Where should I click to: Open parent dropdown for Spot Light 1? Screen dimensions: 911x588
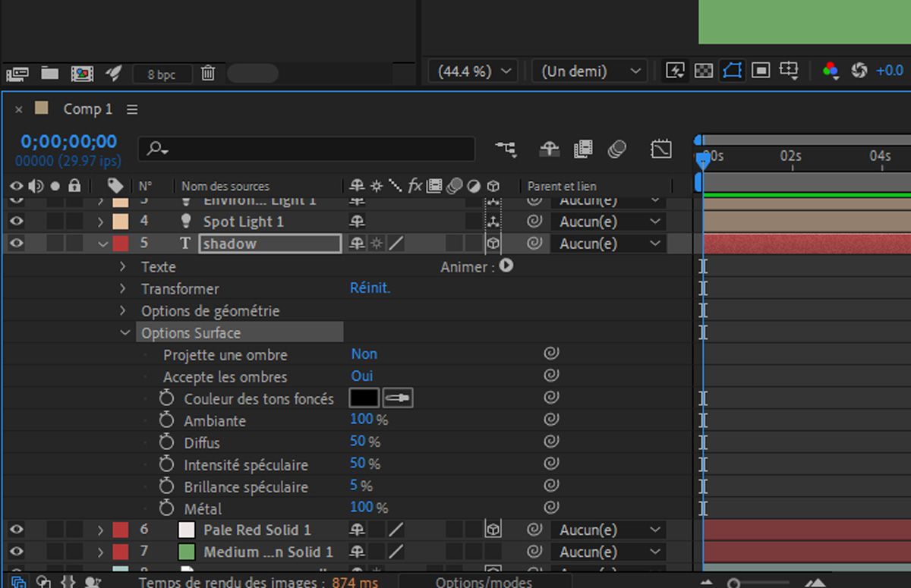tap(610, 222)
